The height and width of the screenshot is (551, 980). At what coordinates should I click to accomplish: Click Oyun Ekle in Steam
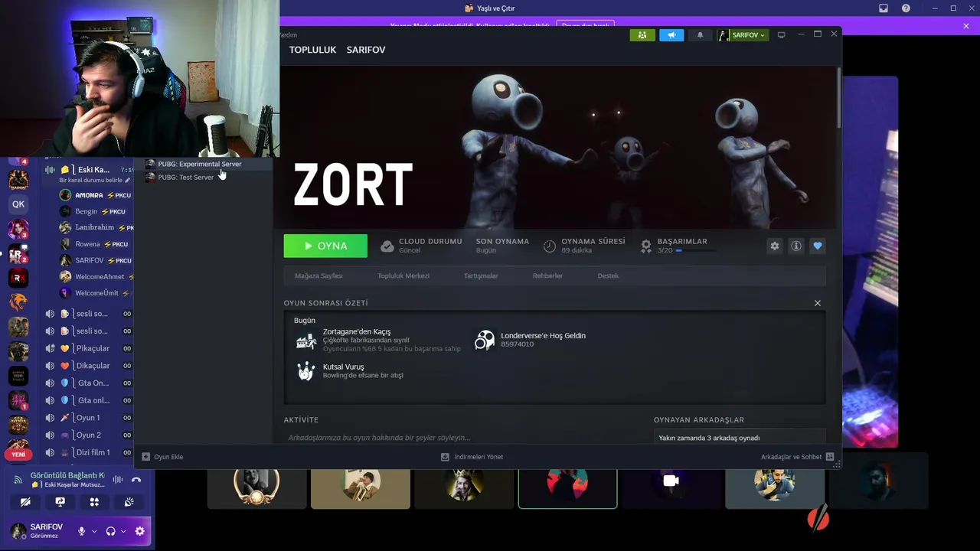pyautogui.click(x=162, y=457)
